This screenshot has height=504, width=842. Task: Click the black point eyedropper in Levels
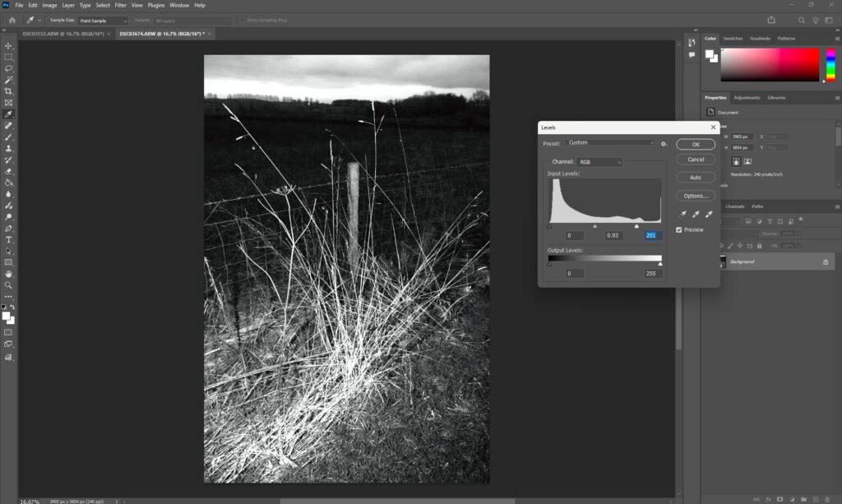click(682, 215)
